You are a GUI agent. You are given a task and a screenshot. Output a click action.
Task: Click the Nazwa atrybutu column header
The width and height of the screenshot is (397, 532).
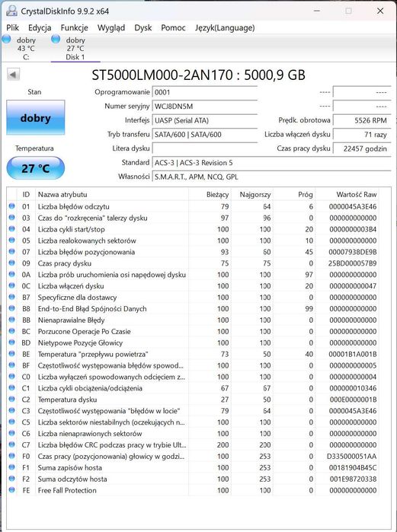tap(112, 195)
